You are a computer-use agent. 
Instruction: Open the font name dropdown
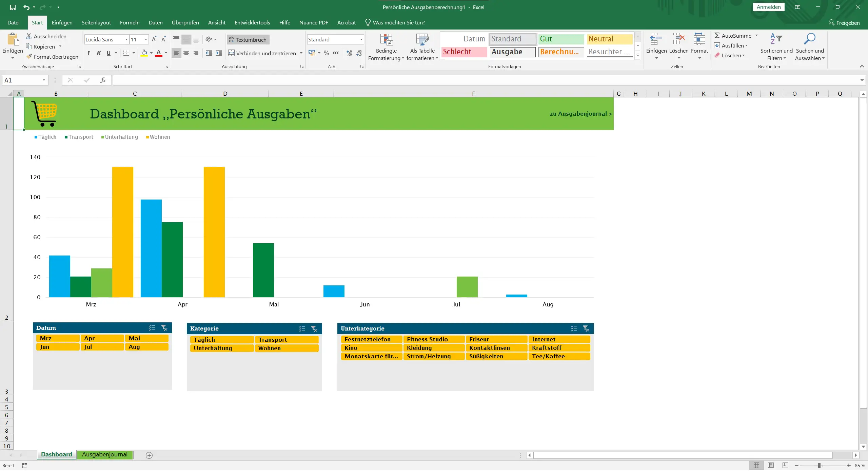[x=126, y=40]
